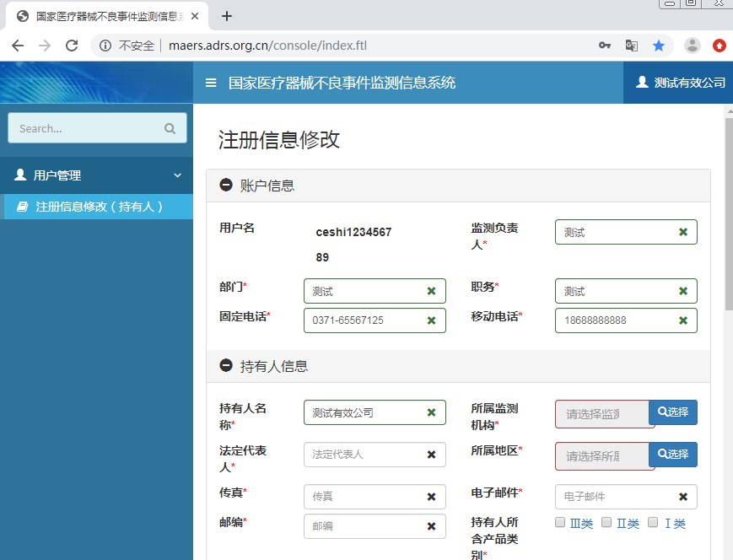Clear the 移动电话 field using X icon

tap(682, 320)
